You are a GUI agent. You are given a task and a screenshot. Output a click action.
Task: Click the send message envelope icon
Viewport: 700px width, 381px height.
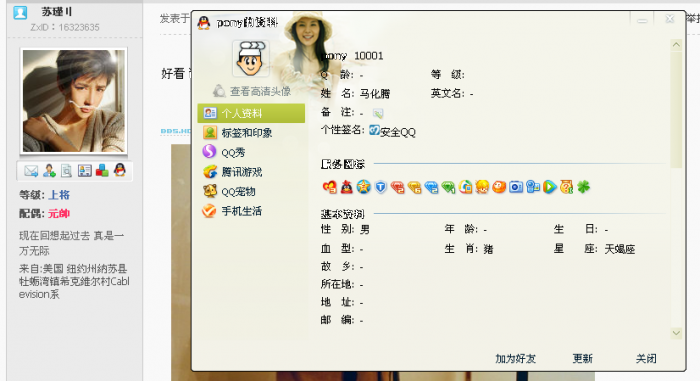click(31, 171)
